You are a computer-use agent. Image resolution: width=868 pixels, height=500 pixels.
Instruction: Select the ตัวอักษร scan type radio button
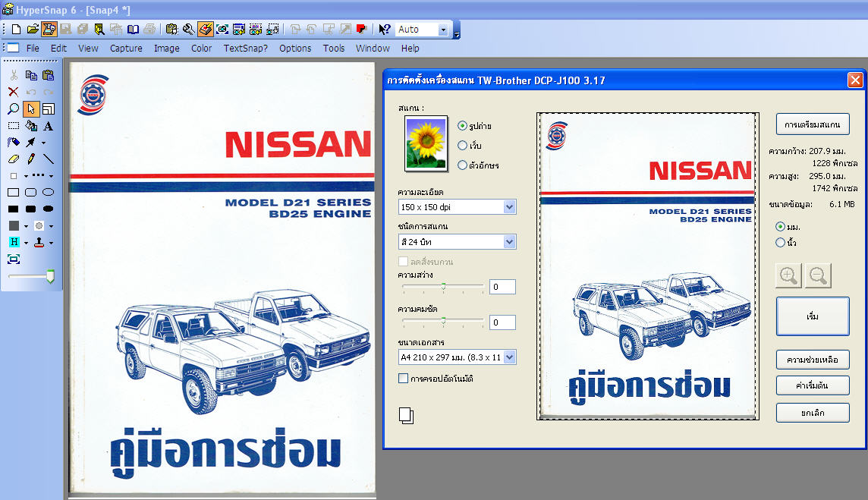click(462, 165)
